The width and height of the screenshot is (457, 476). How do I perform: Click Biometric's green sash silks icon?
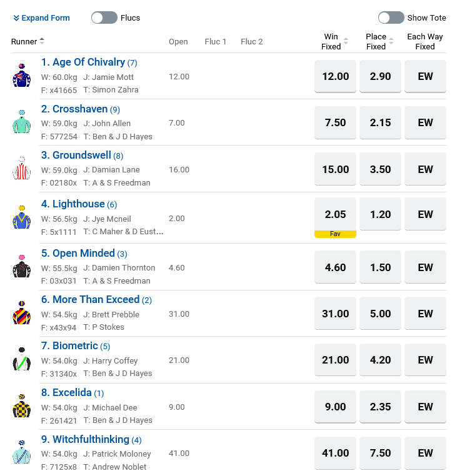click(x=21, y=359)
